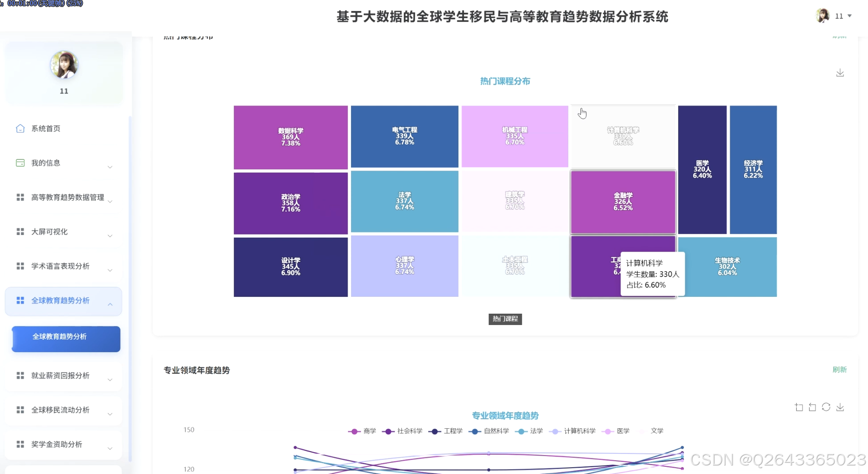
Task: Toggle 自然科学 series in the legend
Action: coord(489,431)
